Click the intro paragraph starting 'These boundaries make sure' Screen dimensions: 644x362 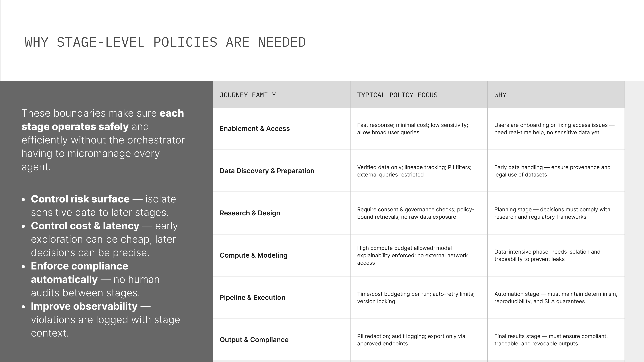pyautogui.click(x=103, y=140)
